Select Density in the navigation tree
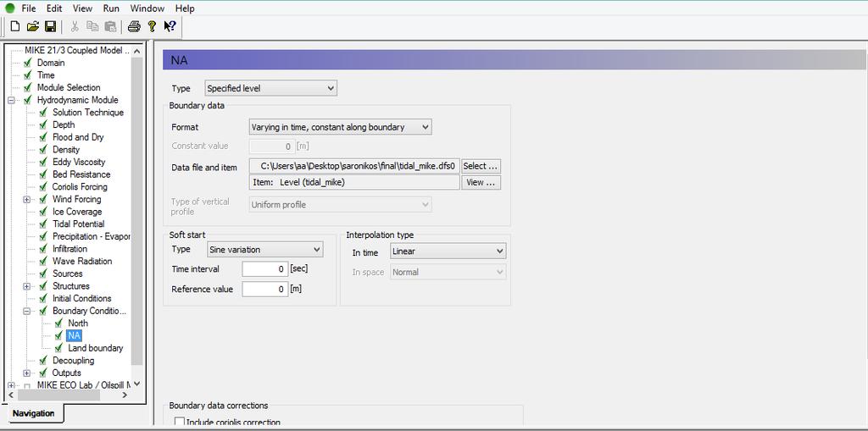Screen dimensions: 868x431 pyautogui.click(x=66, y=149)
